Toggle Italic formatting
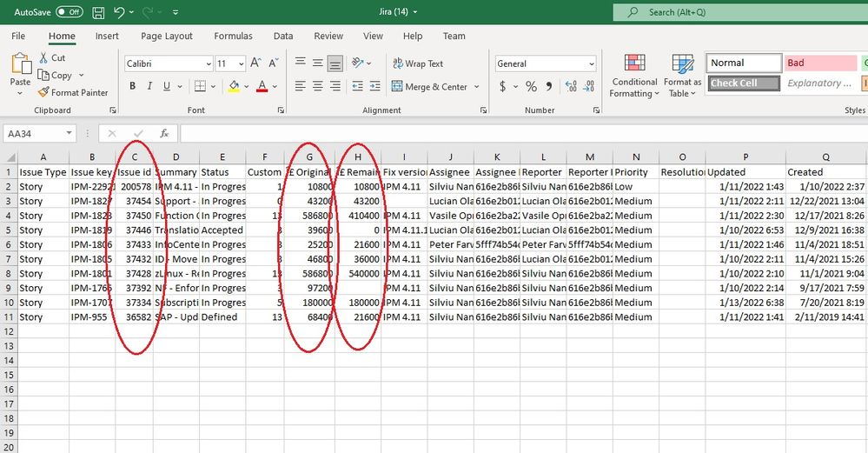 click(x=149, y=86)
